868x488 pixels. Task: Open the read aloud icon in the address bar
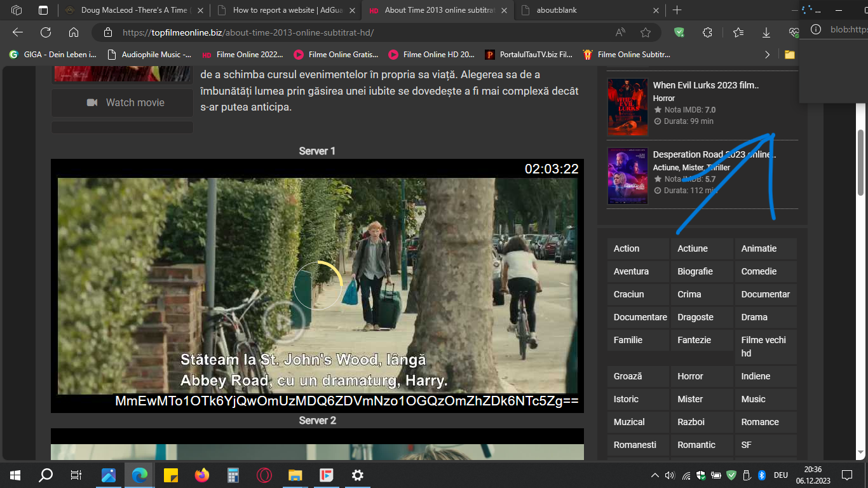[620, 32]
